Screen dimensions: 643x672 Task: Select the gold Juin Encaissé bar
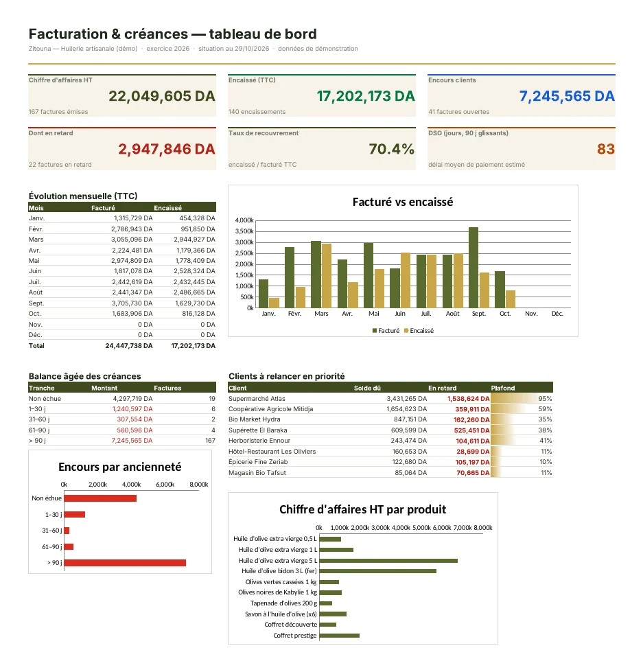coord(406,280)
